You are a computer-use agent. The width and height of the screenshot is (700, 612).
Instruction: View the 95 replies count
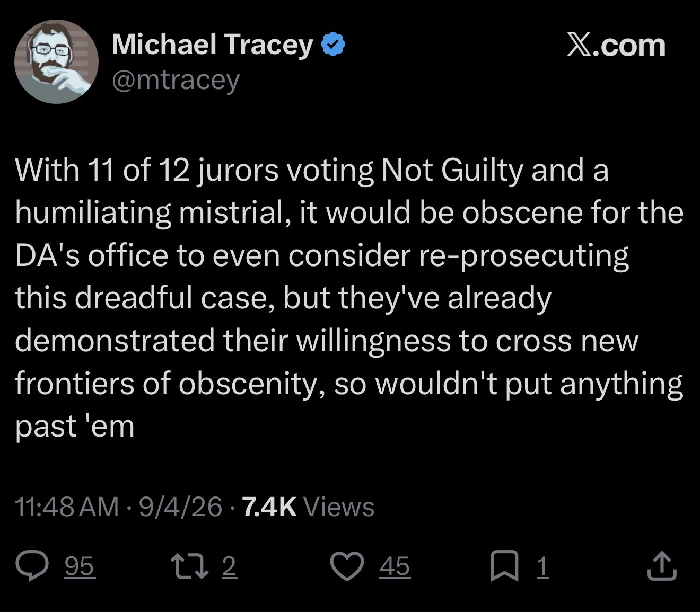[x=80, y=567]
